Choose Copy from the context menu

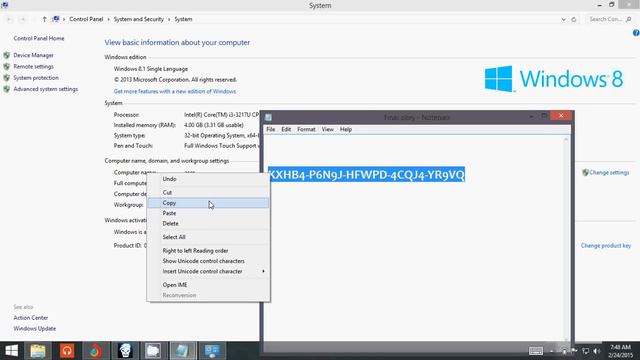tap(209, 203)
